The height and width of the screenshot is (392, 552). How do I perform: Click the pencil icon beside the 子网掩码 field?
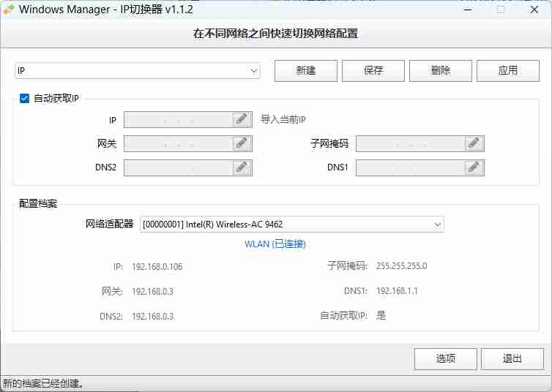coord(474,143)
